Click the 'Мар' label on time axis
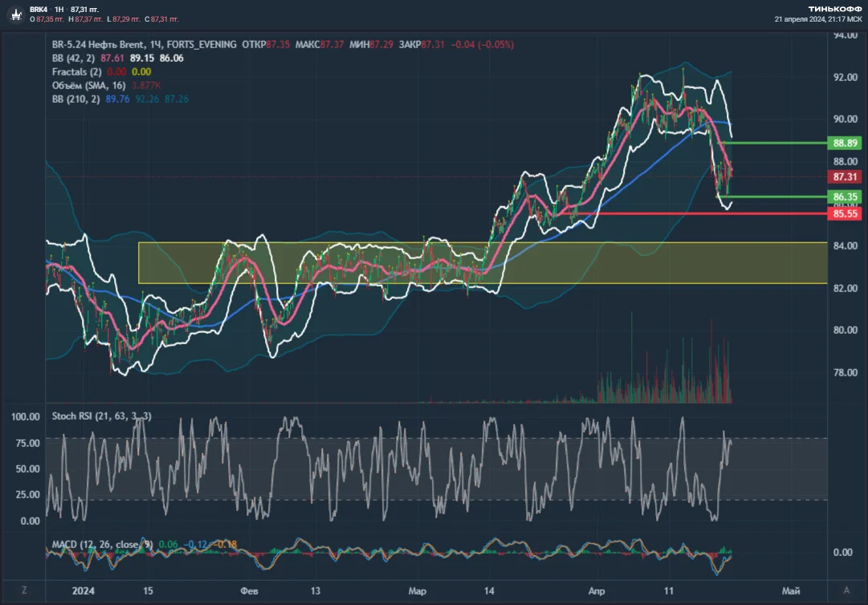Viewport: 868px width, 605px height. pyautogui.click(x=418, y=591)
